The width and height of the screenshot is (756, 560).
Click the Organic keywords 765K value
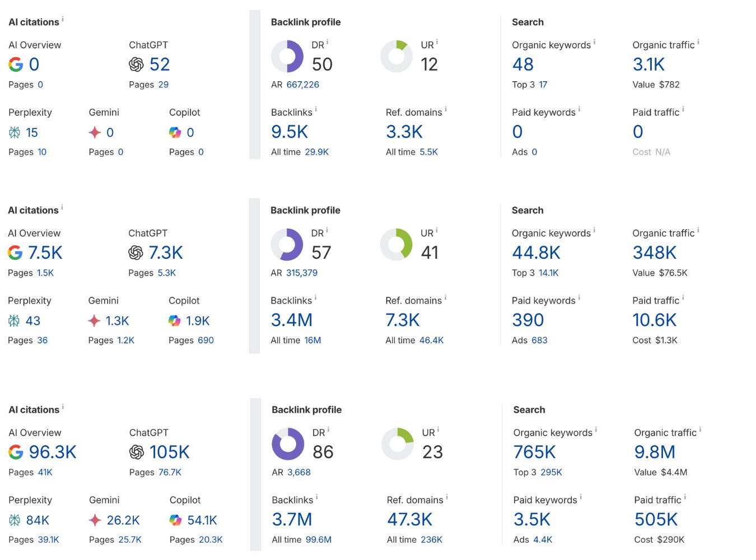pos(535,452)
